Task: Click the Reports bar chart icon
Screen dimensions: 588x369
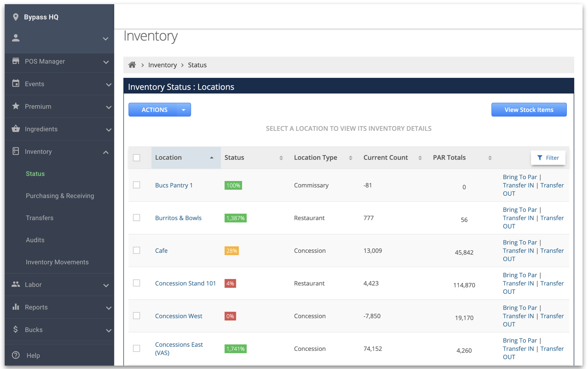Action: click(16, 307)
